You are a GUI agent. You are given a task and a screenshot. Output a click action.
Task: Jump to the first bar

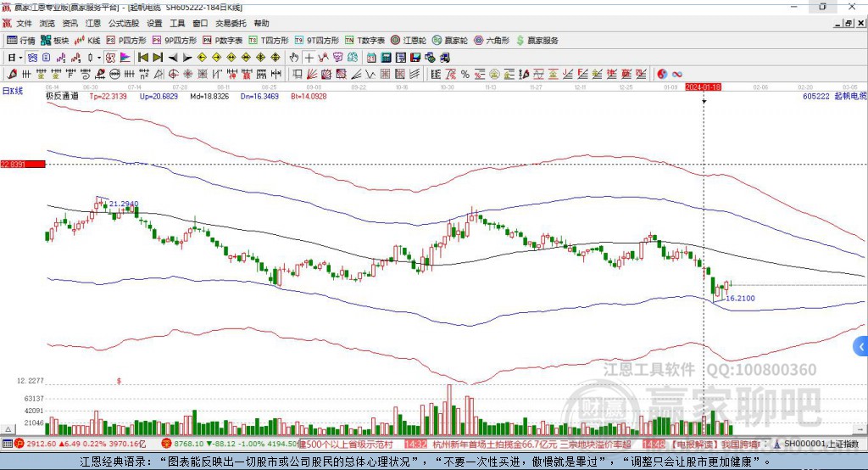(143, 58)
